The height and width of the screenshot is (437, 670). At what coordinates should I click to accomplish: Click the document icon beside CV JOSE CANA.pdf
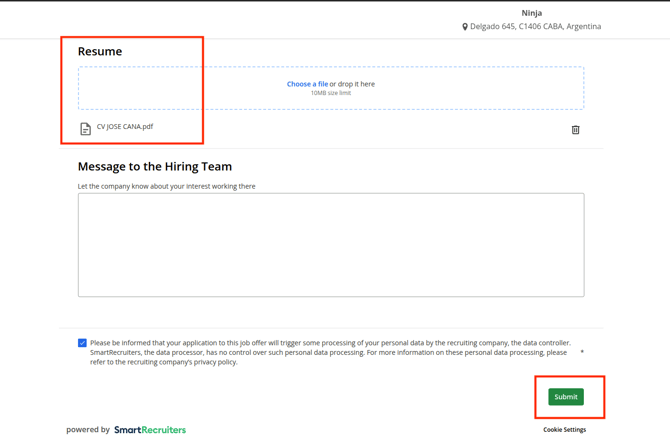85,129
